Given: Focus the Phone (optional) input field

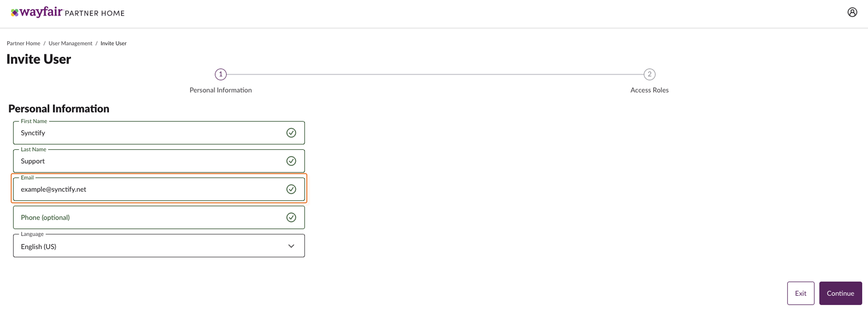Looking at the screenshot, I should tap(148, 217).
